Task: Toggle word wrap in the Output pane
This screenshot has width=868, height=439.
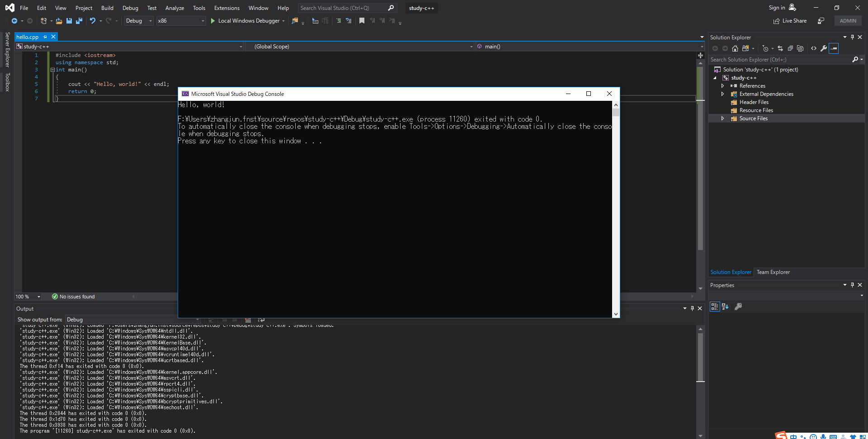Action: [x=261, y=320]
